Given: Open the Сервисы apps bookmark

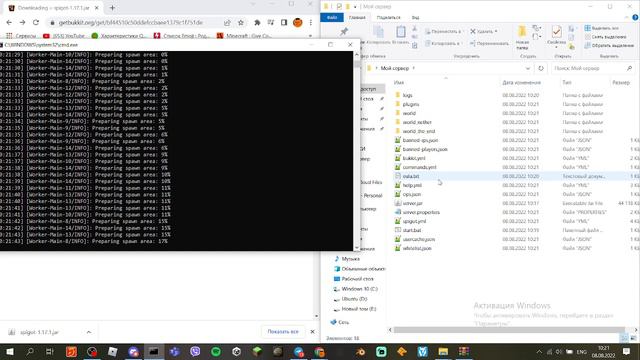Looking at the screenshot, I should click(x=21, y=36).
